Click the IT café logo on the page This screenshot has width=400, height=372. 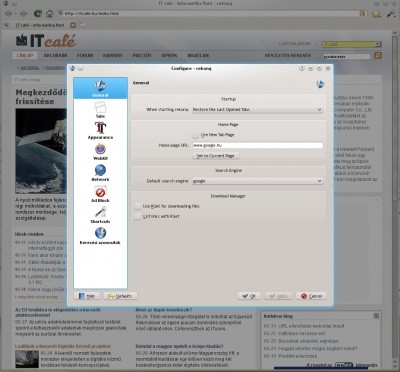click(x=46, y=41)
